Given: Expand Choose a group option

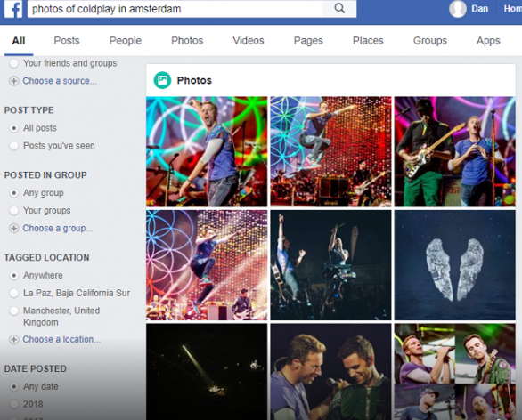Looking at the screenshot, I should point(58,229).
